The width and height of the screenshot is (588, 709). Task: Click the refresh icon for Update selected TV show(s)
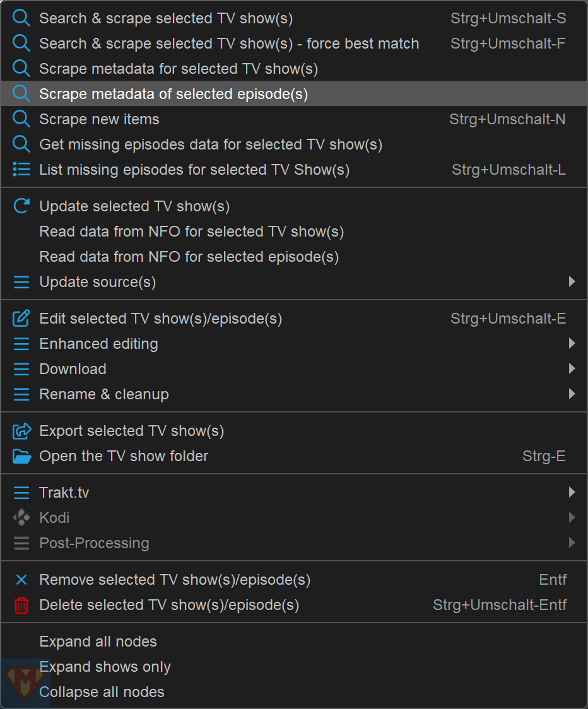[21, 206]
